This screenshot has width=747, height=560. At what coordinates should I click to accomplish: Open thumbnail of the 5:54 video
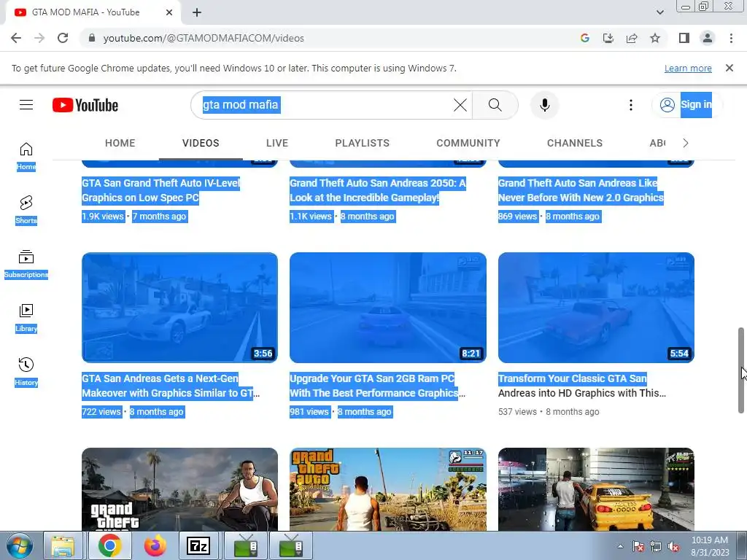596,308
